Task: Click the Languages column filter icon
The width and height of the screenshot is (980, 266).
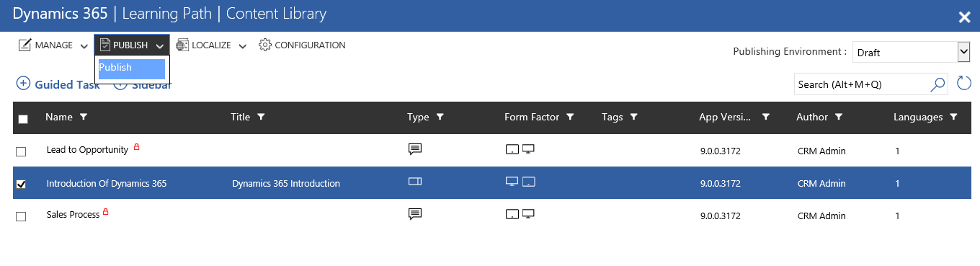Action: pos(953,117)
